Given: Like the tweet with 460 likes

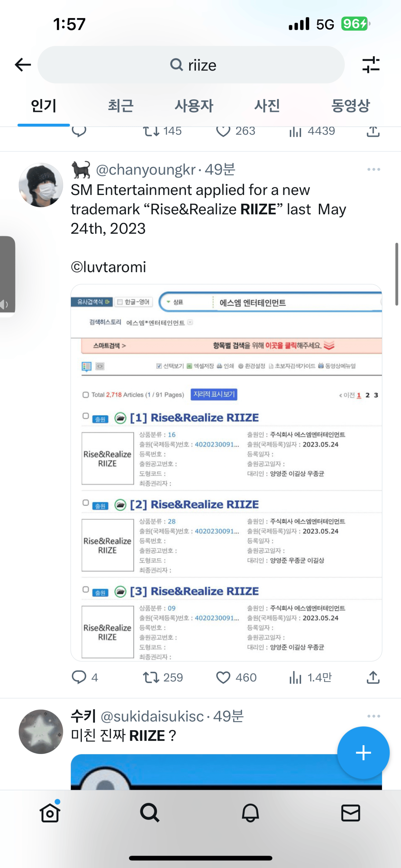Looking at the screenshot, I should coord(236,677).
